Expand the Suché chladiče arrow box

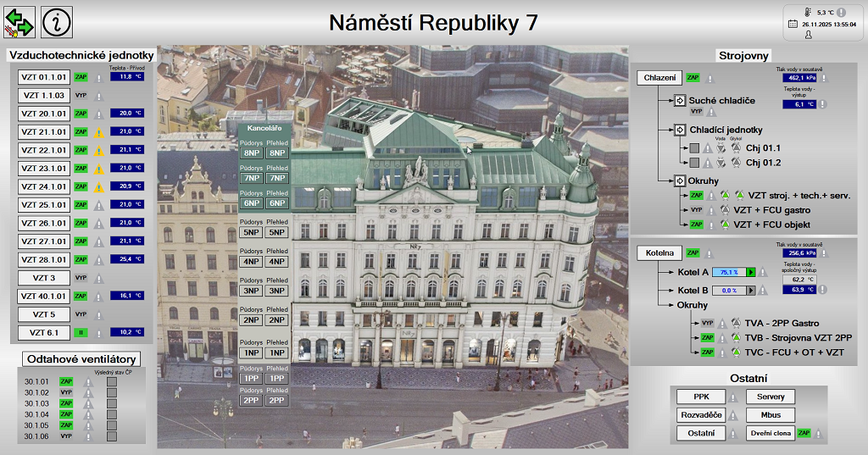coord(680,100)
